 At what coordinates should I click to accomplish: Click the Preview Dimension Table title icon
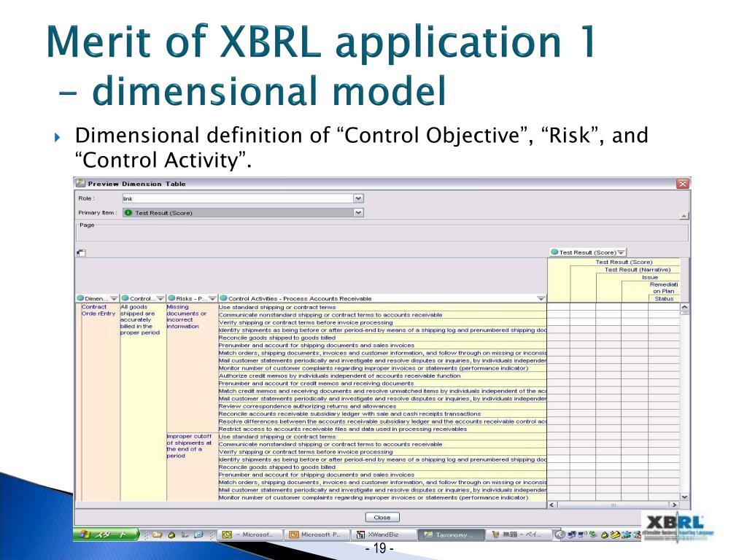click(80, 183)
